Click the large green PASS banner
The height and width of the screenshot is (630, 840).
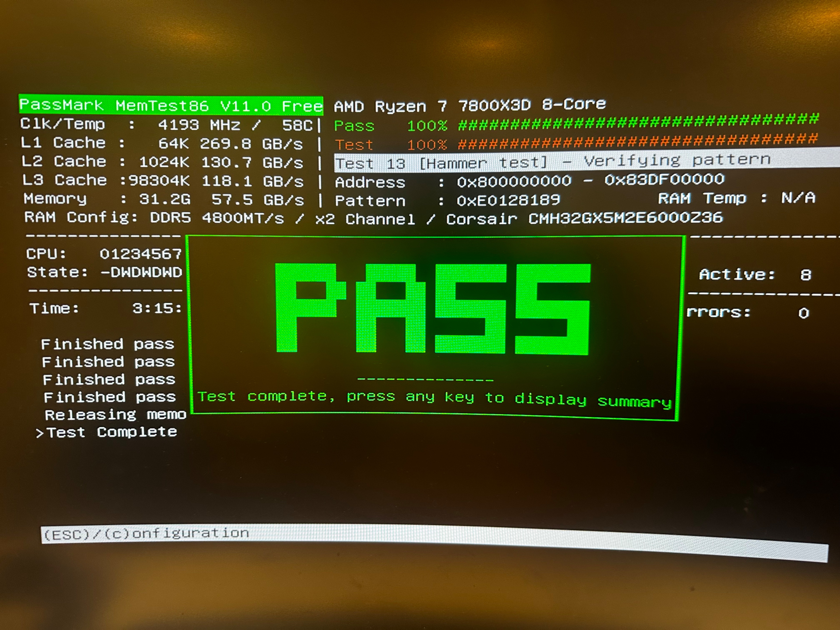(x=433, y=309)
